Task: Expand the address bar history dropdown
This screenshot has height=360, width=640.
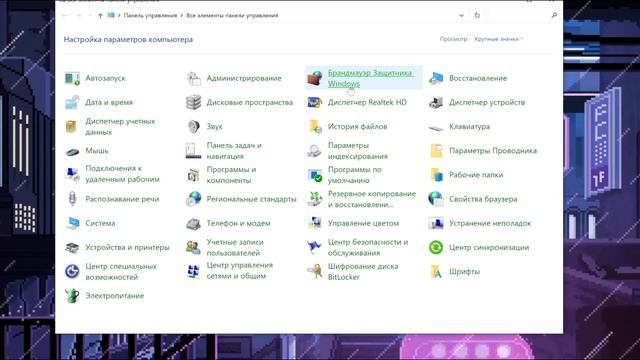Action: [x=461, y=16]
